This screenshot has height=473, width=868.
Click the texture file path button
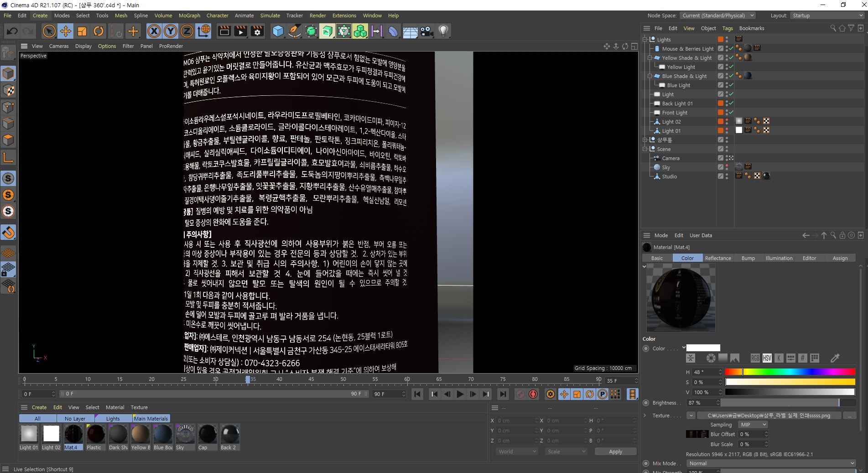(x=769, y=416)
